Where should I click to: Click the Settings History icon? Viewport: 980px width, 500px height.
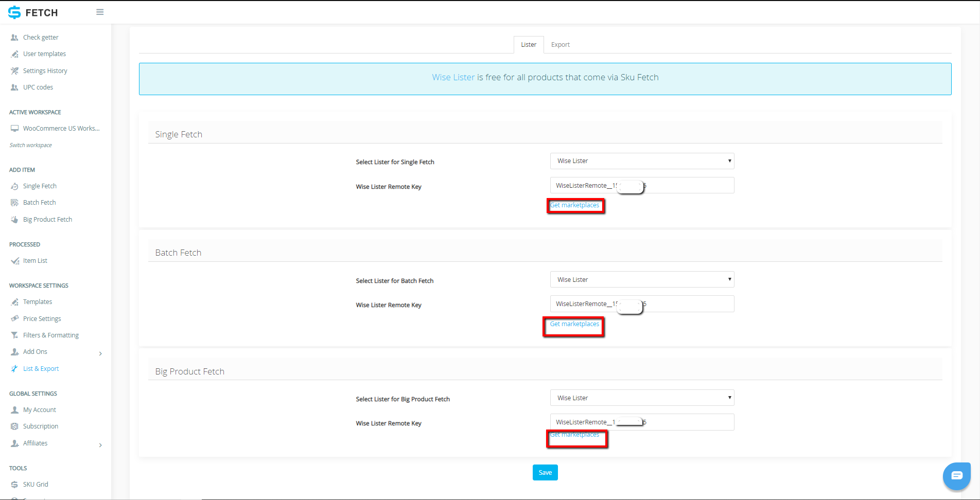point(14,71)
